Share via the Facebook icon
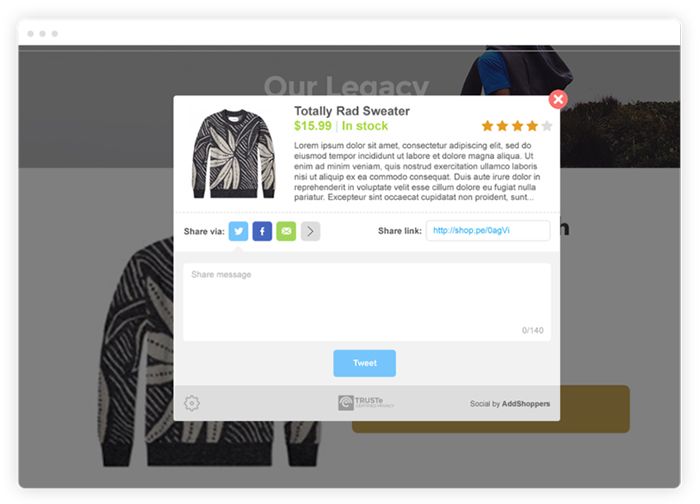This screenshot has height=504, width=700. tap(262, 231)
